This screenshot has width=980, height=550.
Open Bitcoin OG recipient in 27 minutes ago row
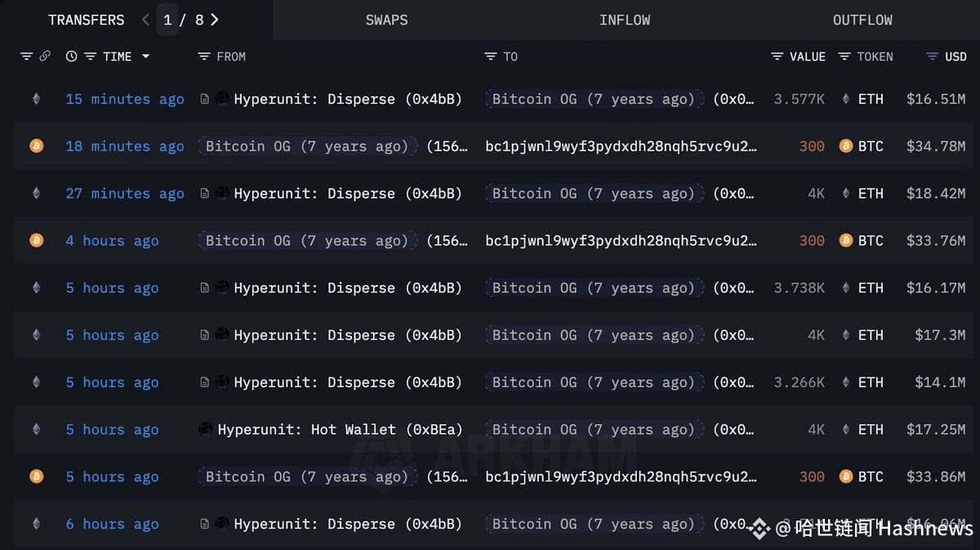tap(594, 194)
